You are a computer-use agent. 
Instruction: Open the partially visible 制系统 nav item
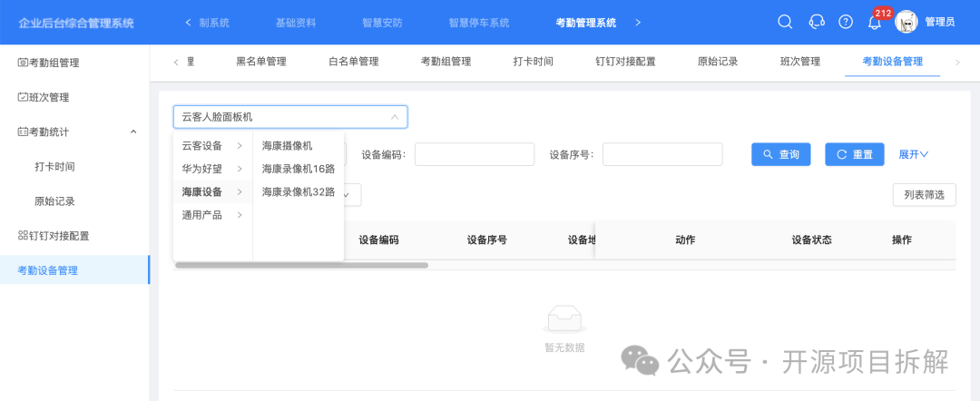(x=214, y=23)
